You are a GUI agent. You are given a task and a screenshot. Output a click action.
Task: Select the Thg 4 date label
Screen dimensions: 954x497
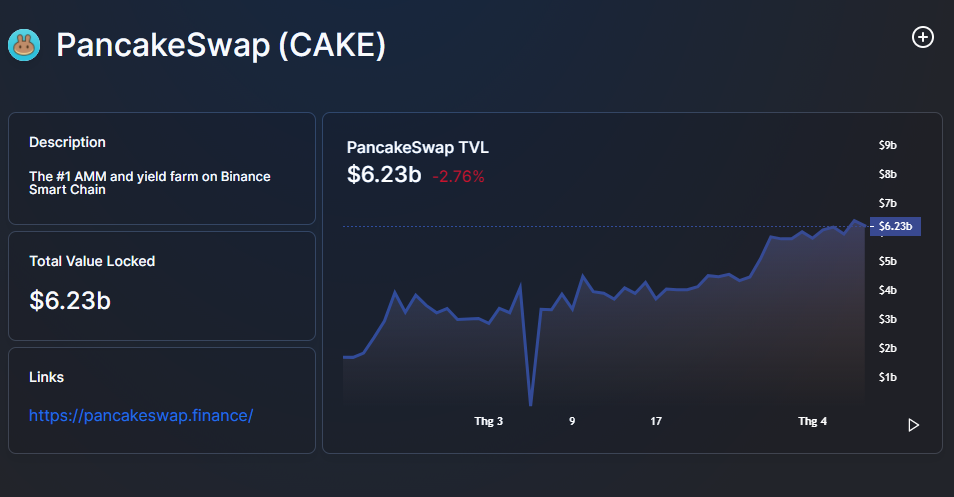click(812, 422)
